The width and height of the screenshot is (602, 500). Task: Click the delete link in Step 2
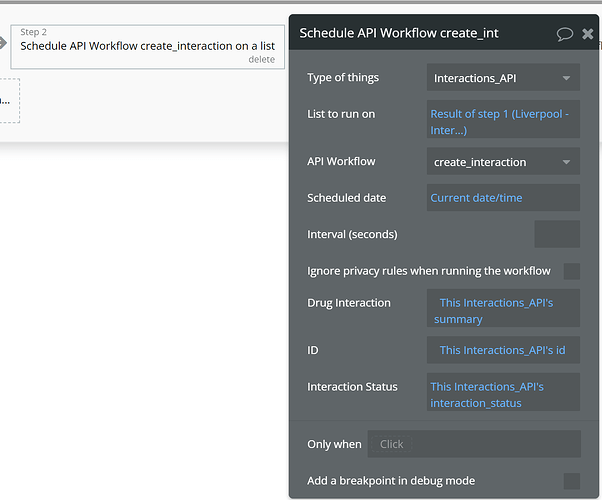coord(261,59)
